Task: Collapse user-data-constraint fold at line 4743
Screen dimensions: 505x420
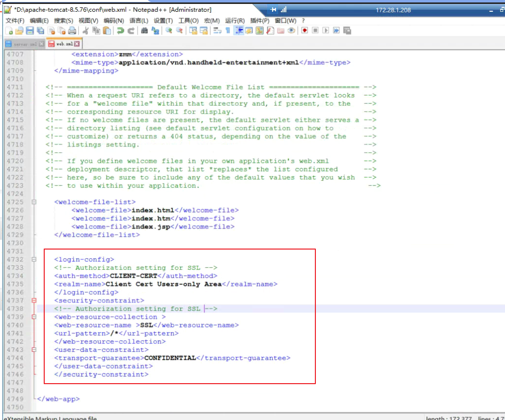Action: pyautogui.click(x=34, y=350)
